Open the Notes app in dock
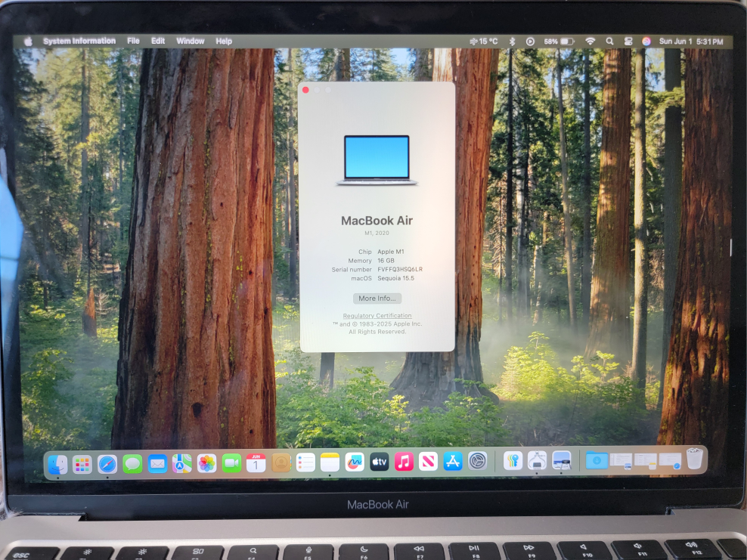 pyautogui.click(x=330, y=463)
